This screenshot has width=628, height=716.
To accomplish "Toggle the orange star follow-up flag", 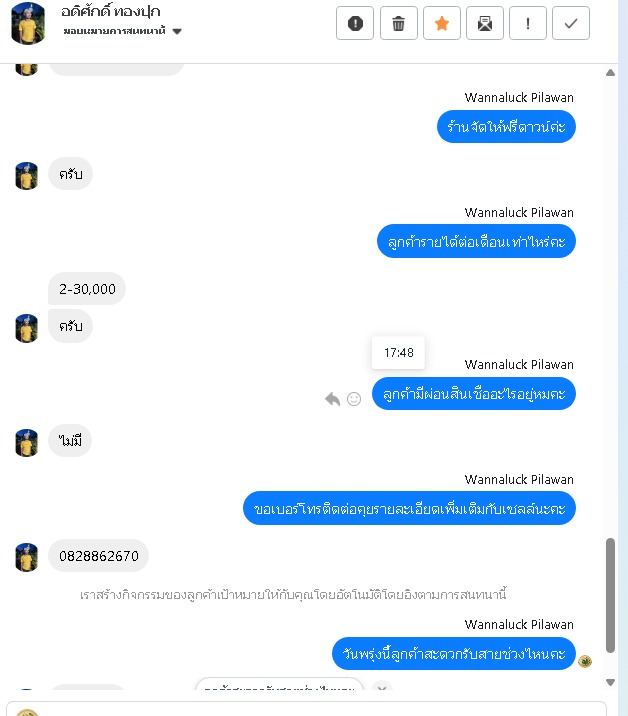I will coord(442,23).
